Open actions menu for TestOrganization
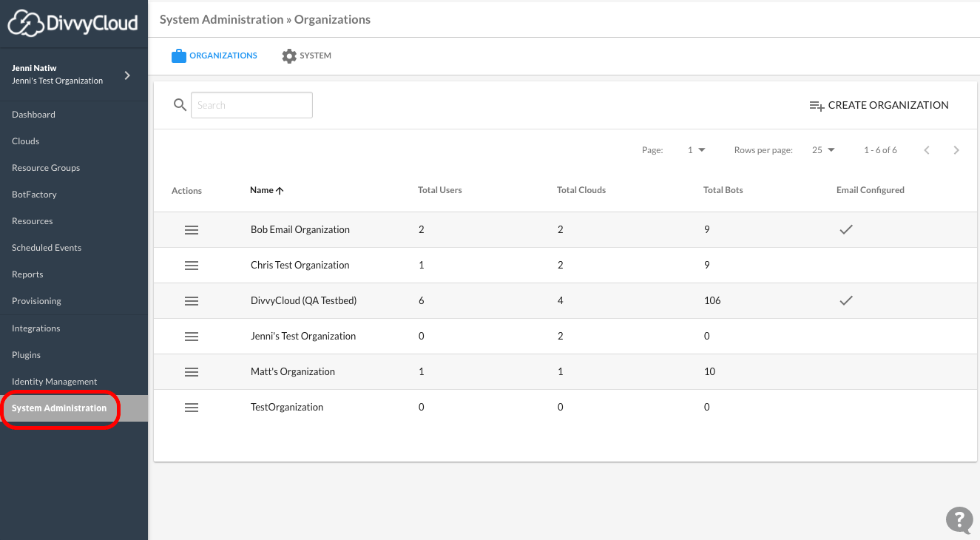 (x=192, y=408)
